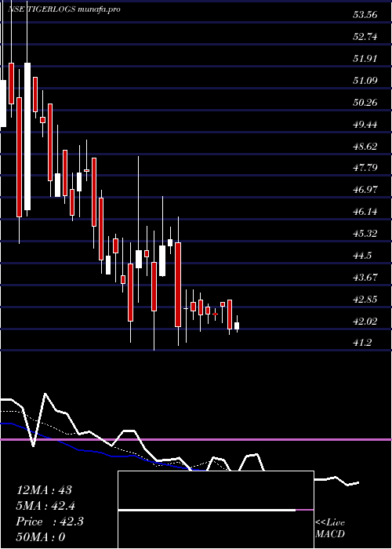Click the 42.85 price level label
Viewport: 392px width, 549px height.
365,300
